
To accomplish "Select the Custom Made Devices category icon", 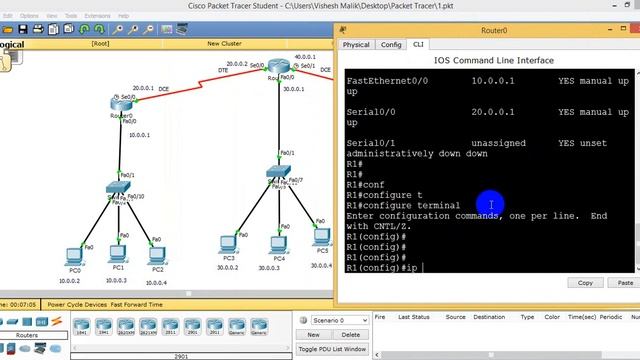I will click(40, 349).
